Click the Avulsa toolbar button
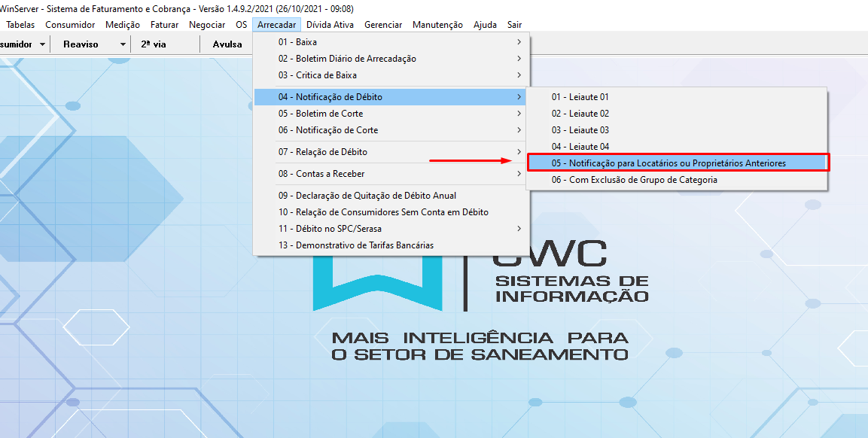The height and width of the screenshot is (438, 868). (x=227, y=44)
